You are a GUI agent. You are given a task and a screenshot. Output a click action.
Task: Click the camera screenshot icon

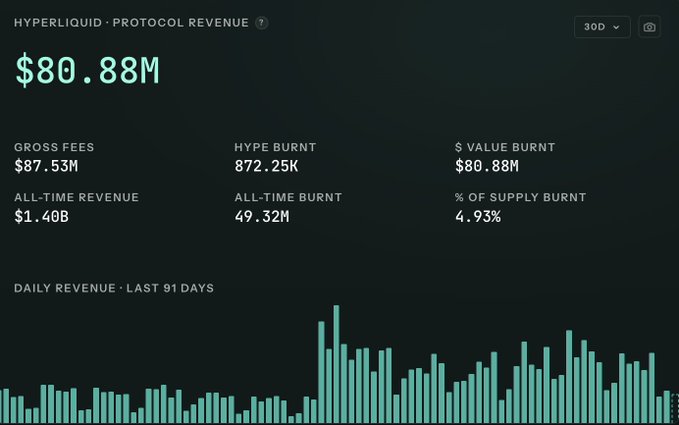(x=649, y=27)
